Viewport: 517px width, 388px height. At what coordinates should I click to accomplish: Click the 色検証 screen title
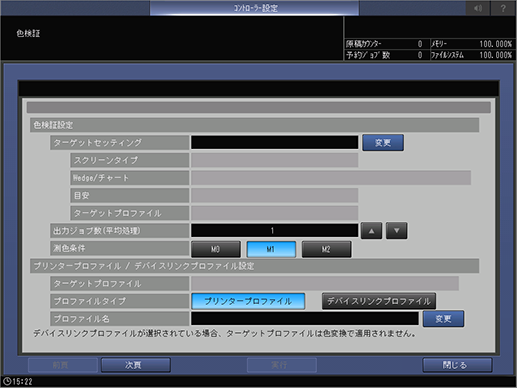click(x=28, y=33)
